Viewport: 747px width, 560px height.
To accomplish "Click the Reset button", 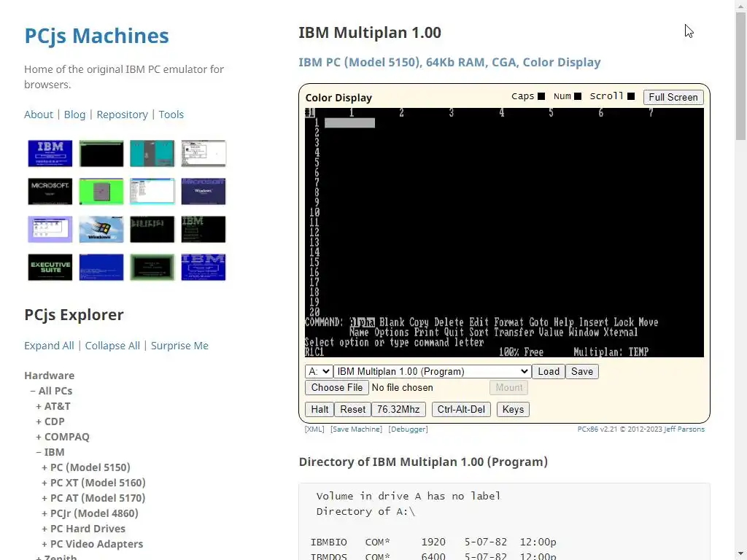I will click(x=352, y=410).
